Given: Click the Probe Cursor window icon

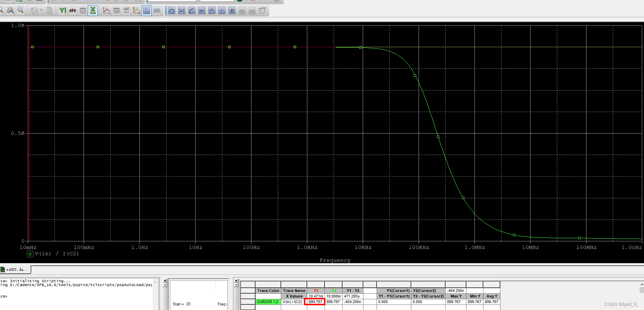Looking at the screenshot, I should click(262, 10).
